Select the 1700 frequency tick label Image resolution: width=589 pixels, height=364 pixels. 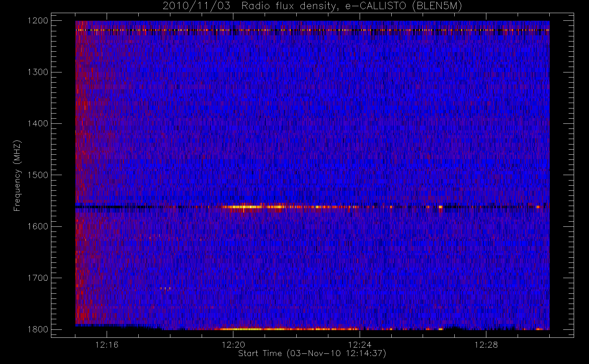[38, 278]
